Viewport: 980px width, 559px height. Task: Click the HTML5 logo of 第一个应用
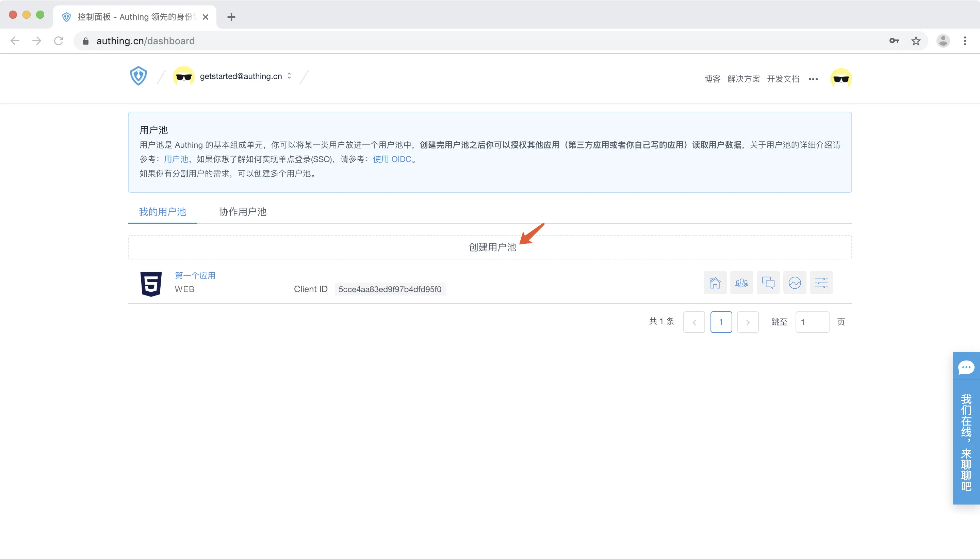pyautogui.click(x=151, y=284)
